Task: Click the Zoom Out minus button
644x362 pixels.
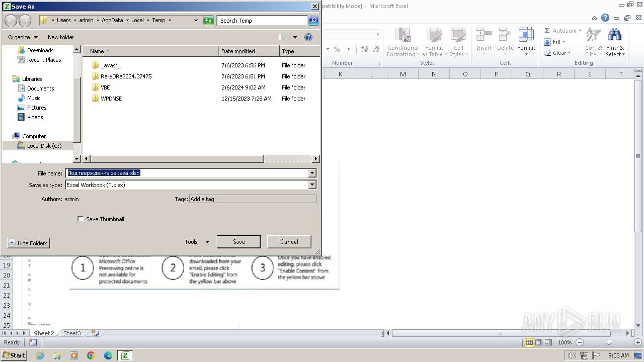Action: pyautogui.click(x=579, y=342)
